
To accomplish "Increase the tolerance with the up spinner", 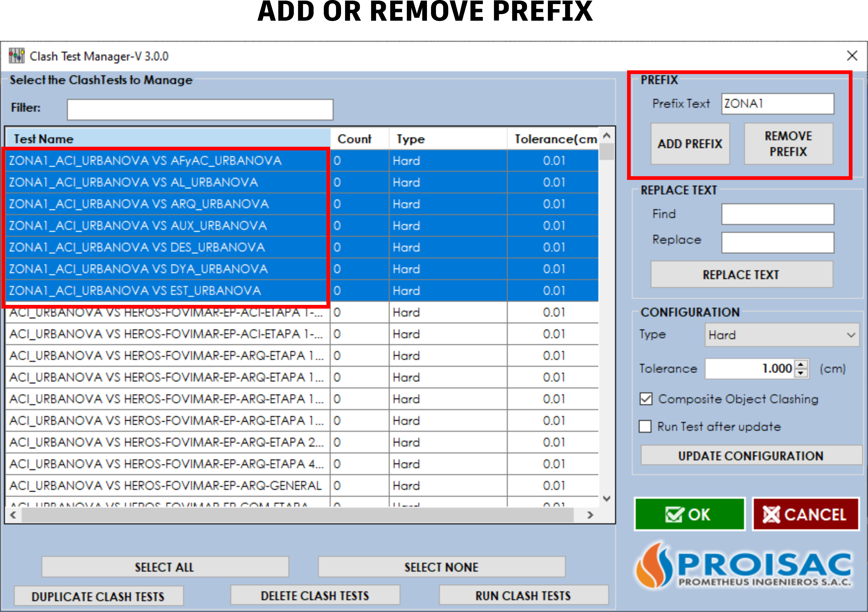I will point(801,365).
